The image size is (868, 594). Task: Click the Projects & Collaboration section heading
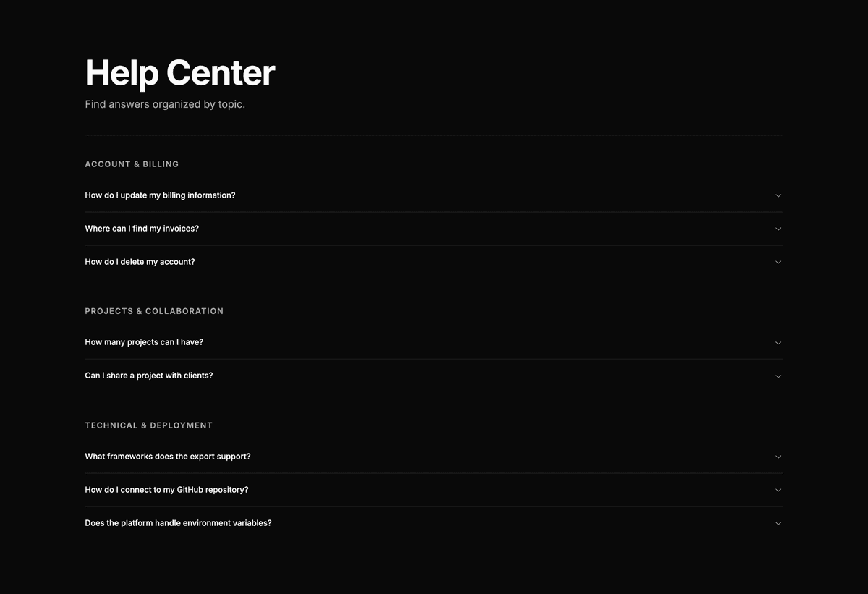154,311
